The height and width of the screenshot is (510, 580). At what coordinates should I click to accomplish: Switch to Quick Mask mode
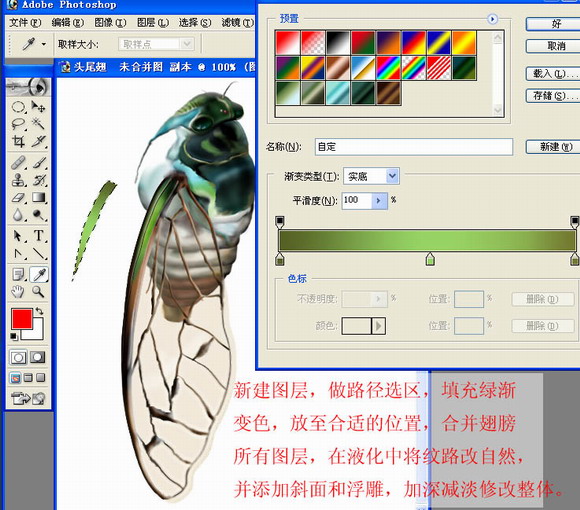(37, 358)
